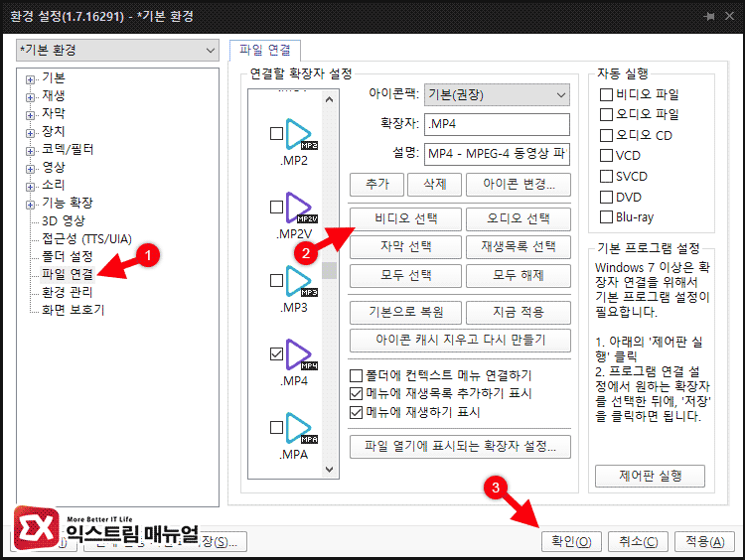
Task: Click the 오디오 선택 button
Action: pyautogui.click(x=519, y=219)
